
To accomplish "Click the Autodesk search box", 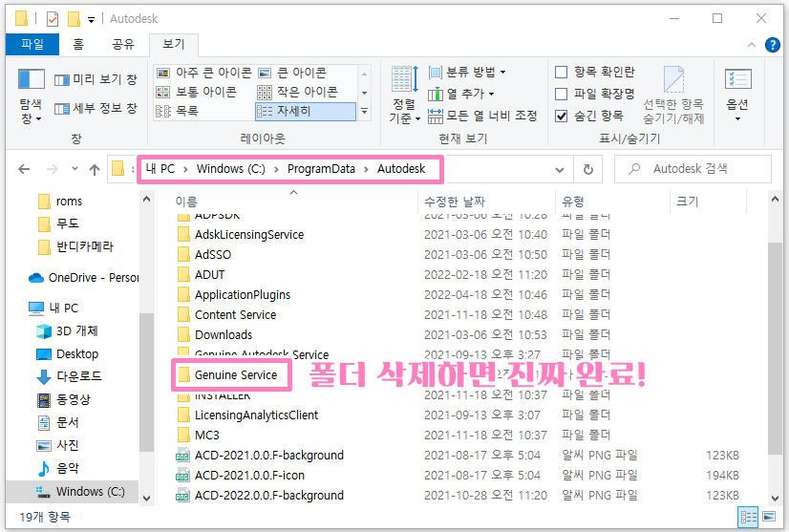I will click(693, 169).
